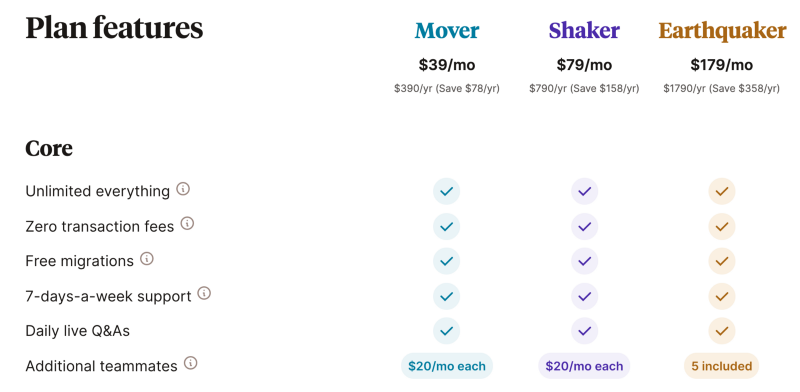Select the Mover plan heading
This screenshot has width=800, height=392.
(x=446, y=31)
